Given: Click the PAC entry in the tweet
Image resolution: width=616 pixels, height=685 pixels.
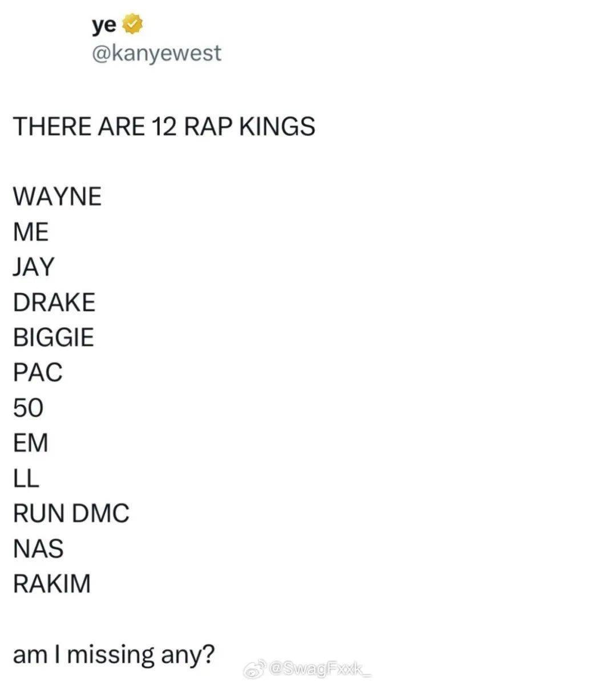Looking at the screenshot, I should click(x=38, y=372).
